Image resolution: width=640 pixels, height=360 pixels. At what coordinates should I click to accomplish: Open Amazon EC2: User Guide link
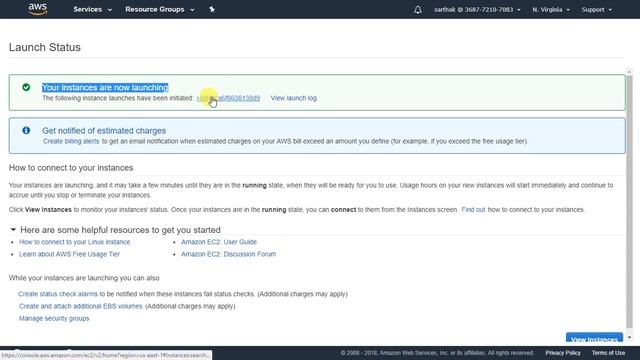[x=219, y=242]
